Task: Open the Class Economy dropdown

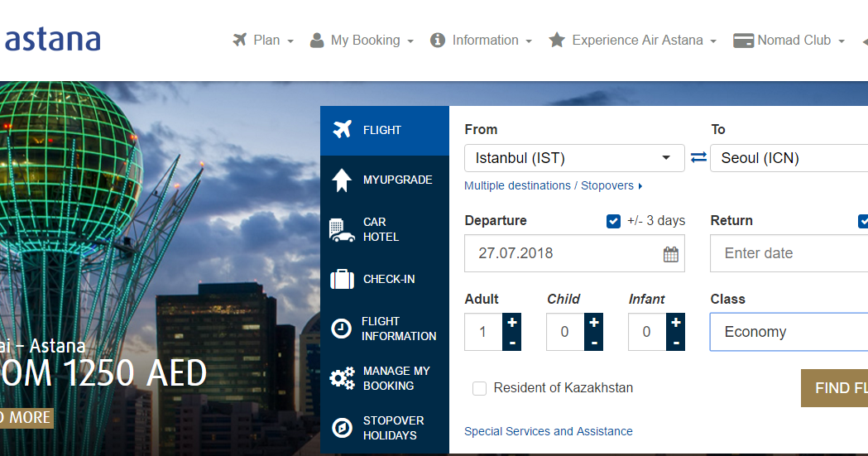Action: tap(789, 332)
